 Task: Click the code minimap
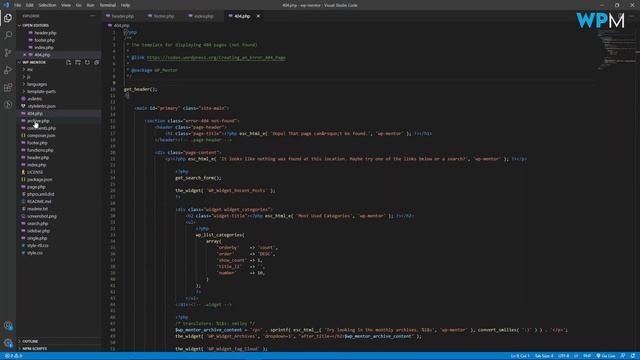click(616, 49)
